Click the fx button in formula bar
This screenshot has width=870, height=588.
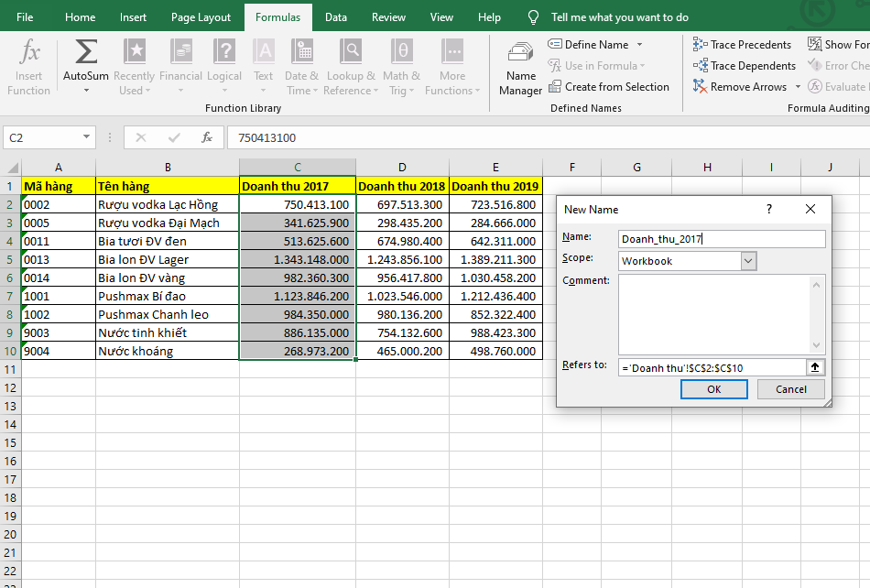click(207, 137)
